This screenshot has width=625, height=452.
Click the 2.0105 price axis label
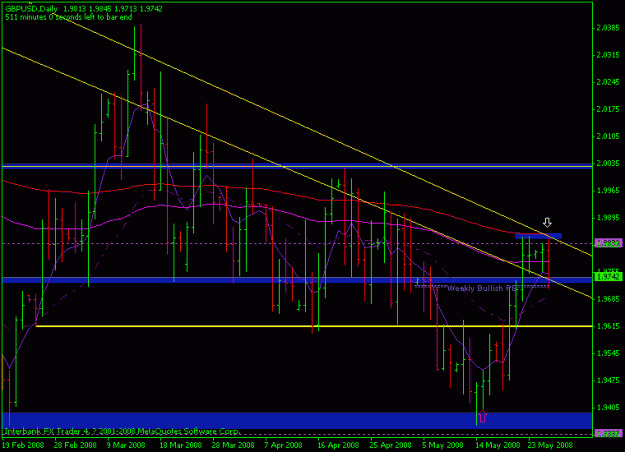(608, 136)
